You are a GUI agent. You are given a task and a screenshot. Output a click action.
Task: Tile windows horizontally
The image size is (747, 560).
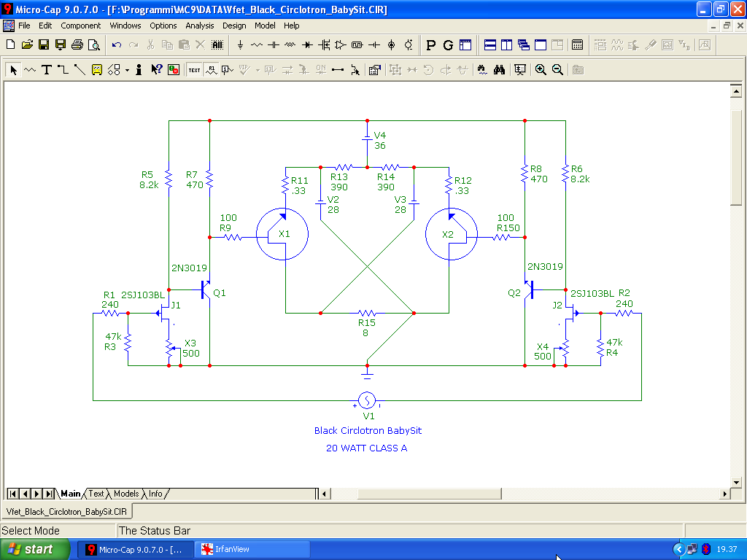[489, 44]
